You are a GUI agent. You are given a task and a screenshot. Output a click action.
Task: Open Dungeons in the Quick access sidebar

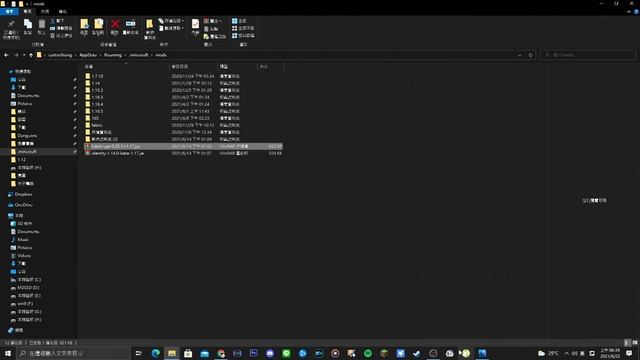pos(27,136)
